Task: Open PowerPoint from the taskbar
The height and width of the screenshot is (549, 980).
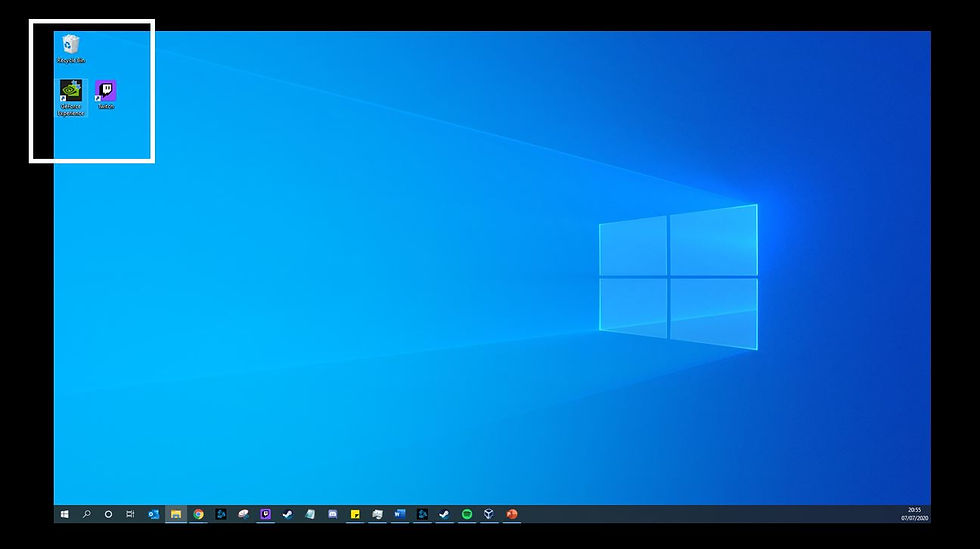Action: [x=512, y=514]
